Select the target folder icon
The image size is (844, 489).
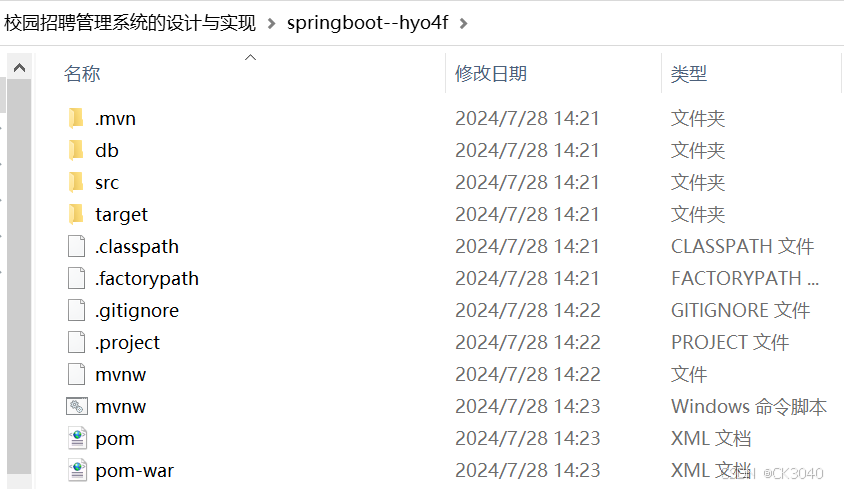[76, 214]
